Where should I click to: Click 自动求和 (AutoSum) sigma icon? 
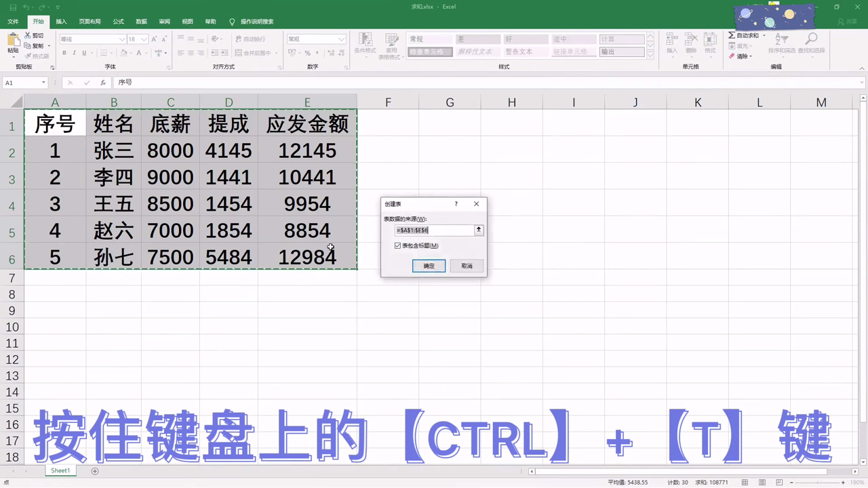732,35
